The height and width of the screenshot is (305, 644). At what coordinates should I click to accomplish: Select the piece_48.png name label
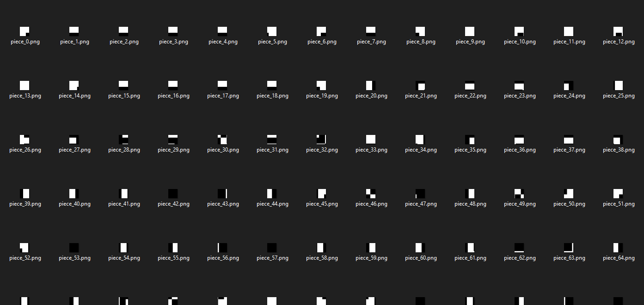coord(470,204)
